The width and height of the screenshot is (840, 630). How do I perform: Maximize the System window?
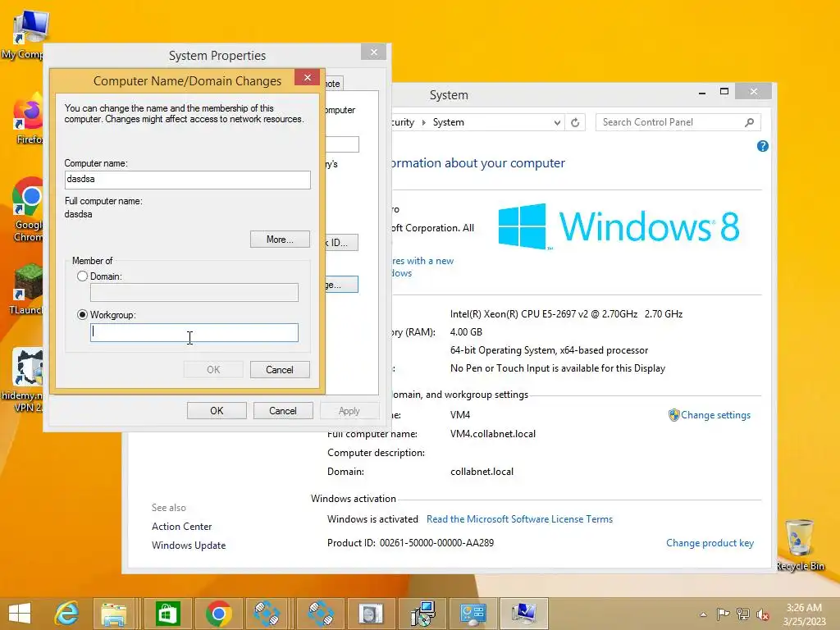tap(724, 92)
